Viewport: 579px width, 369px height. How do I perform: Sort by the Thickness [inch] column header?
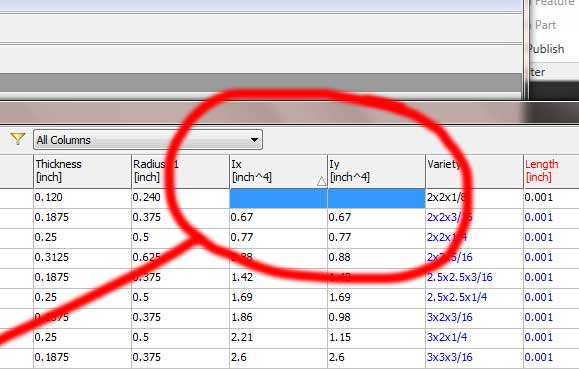pyautogui.click(x=82, y=171)
